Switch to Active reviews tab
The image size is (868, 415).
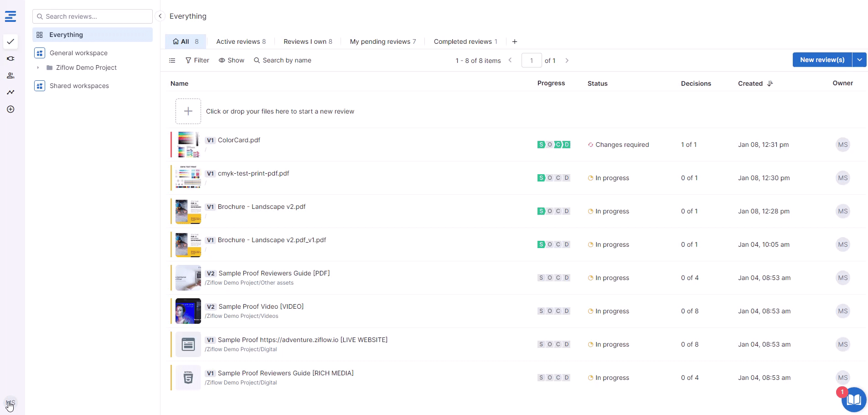coord(241,41)
